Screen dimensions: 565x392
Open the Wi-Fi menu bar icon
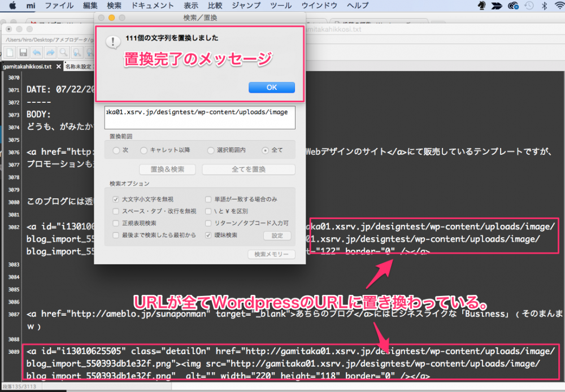pos(559,6)
